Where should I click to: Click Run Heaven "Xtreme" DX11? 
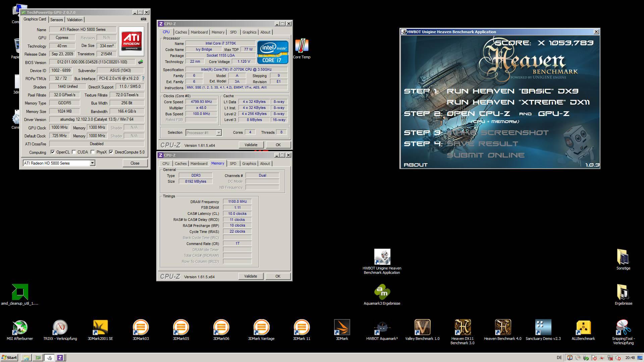pos(518,102)
